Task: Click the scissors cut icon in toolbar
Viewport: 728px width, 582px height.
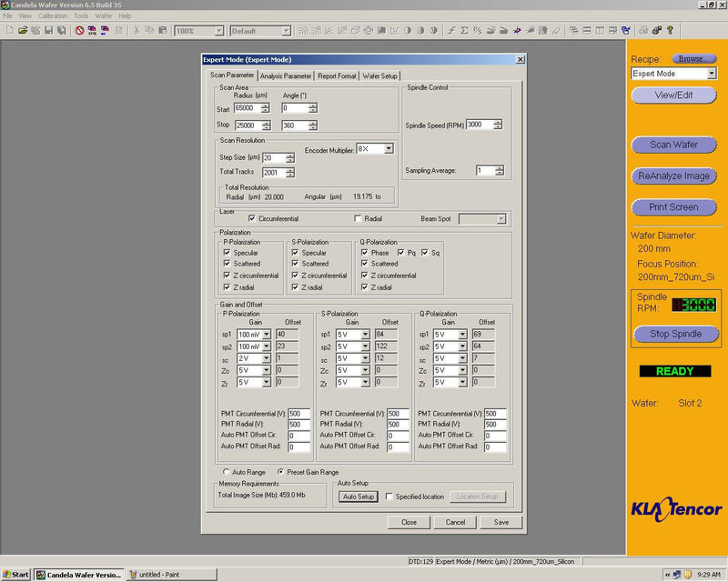Action: 136,30
